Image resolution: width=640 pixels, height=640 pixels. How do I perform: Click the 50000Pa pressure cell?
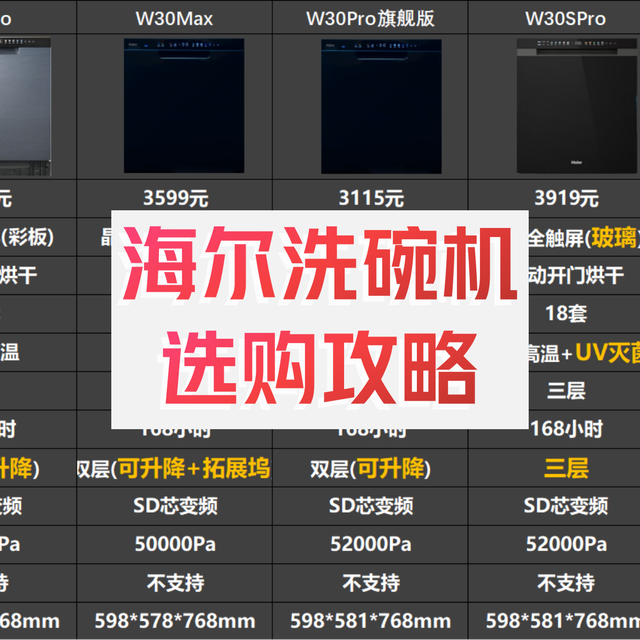(x=175, y=544)
